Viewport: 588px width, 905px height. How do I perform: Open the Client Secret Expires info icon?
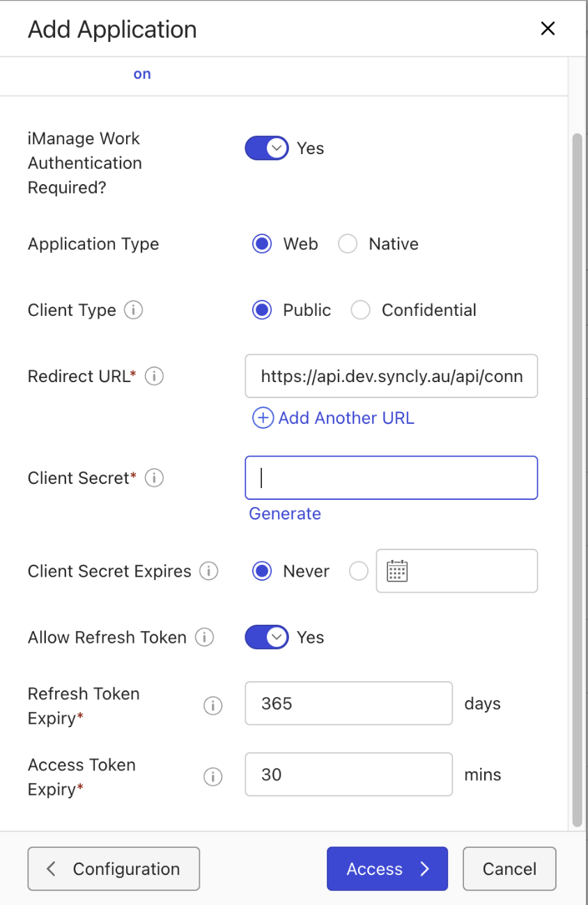[x=208, y=571]
